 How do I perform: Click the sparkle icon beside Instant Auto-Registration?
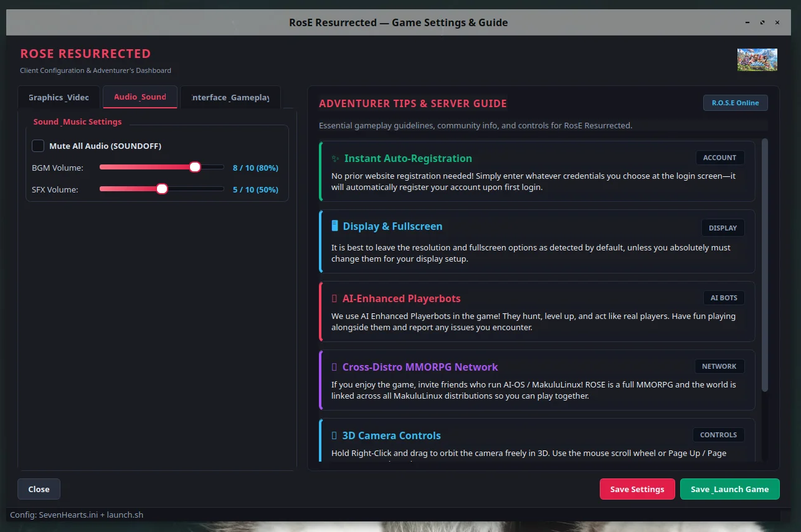coord(335,159)
